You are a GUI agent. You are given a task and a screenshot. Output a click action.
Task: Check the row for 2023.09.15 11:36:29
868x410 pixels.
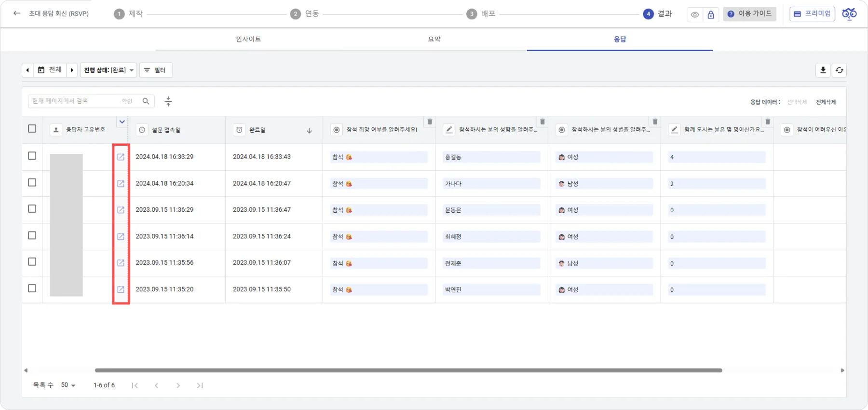click(32, 209)
